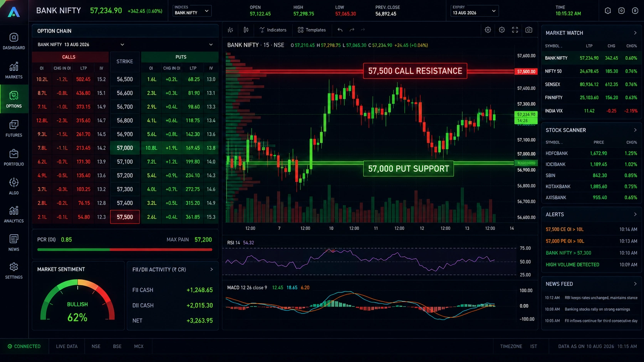The height and width of the screenshot is (362, 644).
Task: Expand the Alerts panel arrow
Action: click(635, 214)
